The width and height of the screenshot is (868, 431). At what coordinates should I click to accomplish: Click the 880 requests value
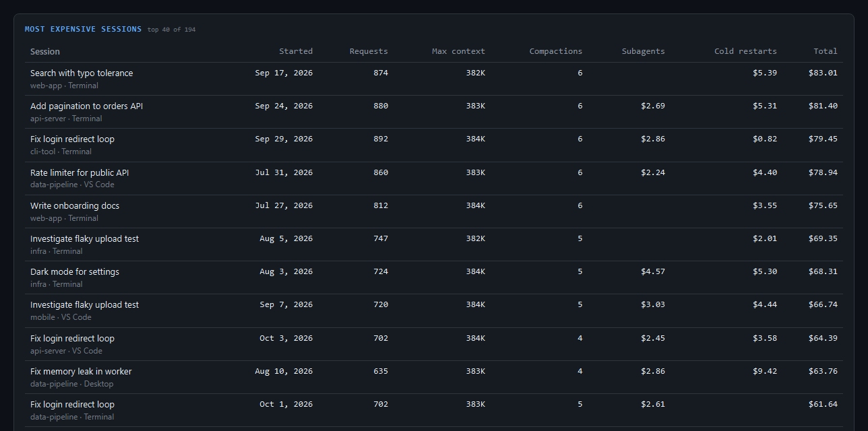[x=381, y=106]
